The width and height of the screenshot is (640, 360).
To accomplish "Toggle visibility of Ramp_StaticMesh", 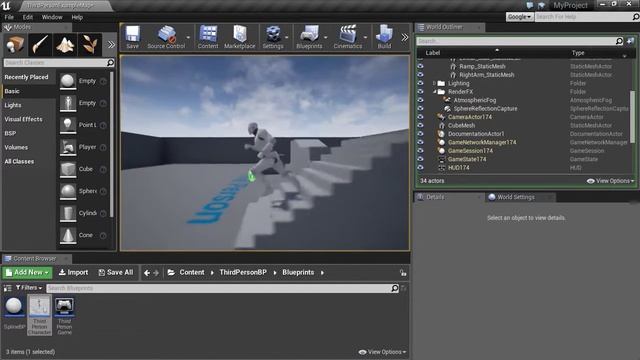I will 420,66.
